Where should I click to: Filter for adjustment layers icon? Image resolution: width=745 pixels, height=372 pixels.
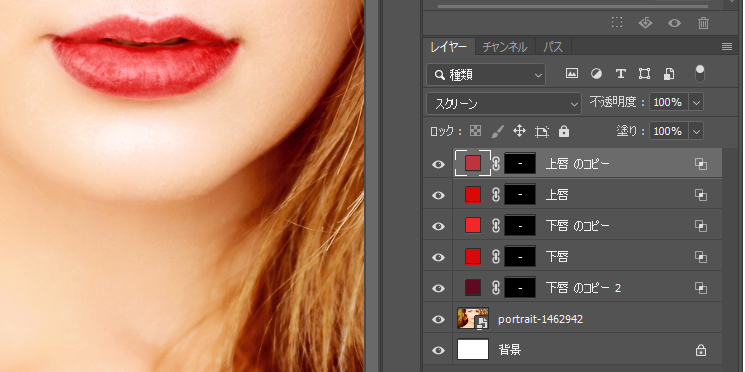(x=596, y=74)
